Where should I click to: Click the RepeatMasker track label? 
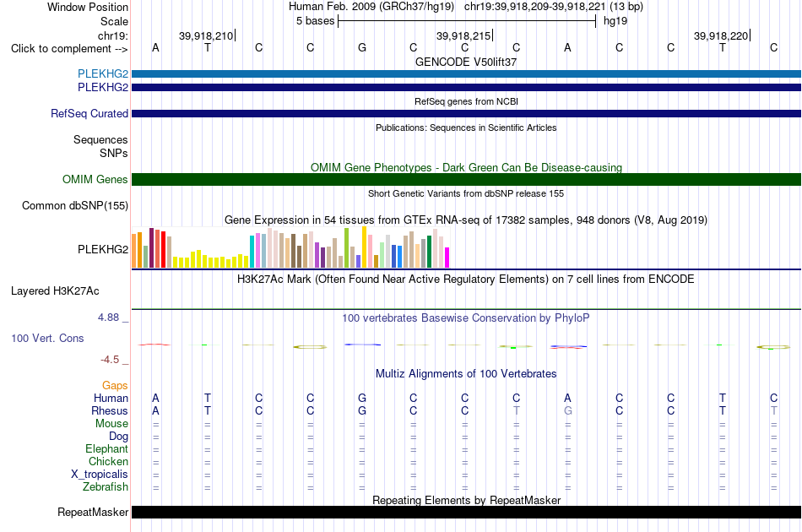pos(93,512)
